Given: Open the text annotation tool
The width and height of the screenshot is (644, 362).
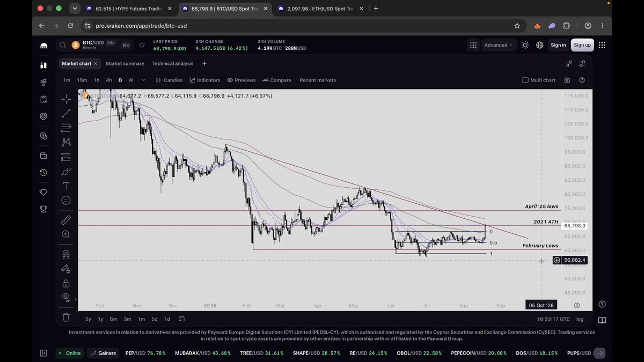Looking at the screenshot, I should (66, 186).
